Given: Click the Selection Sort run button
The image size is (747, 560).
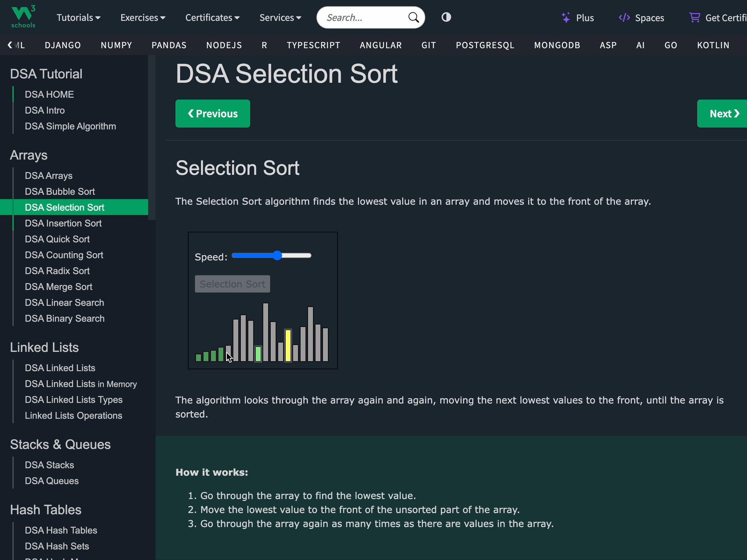Looking at the screenshot, I should coord(232,284).
